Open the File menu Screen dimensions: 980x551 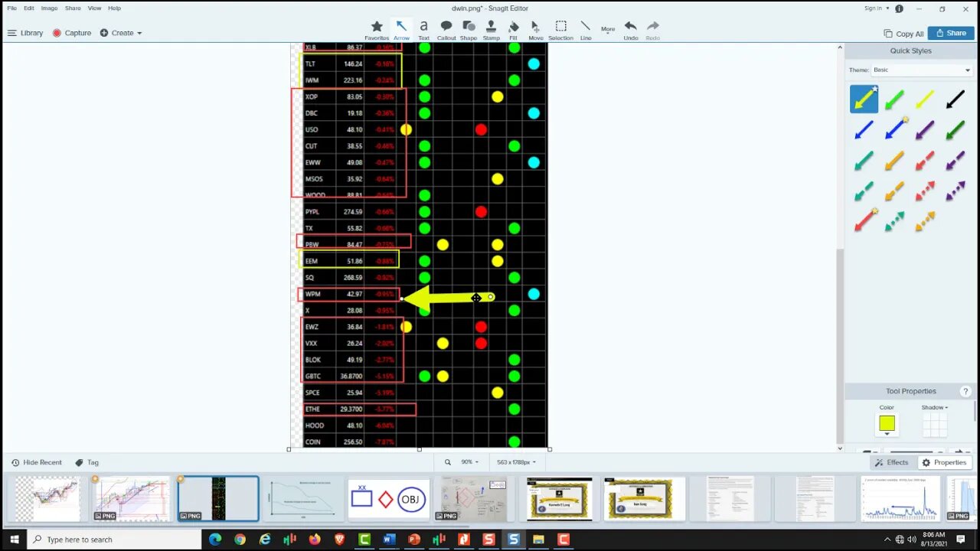tap(11, 8)
